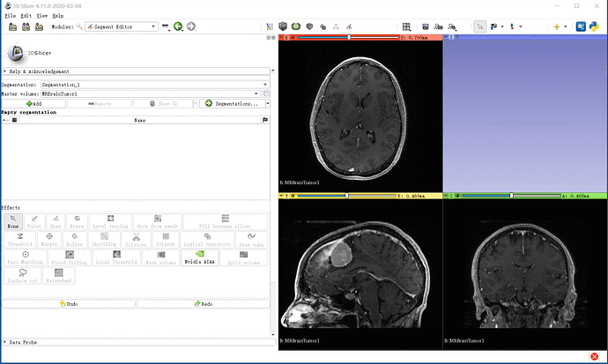Select the Grow from seeds effect
The image size is (608, 364).
coord(157,222)
